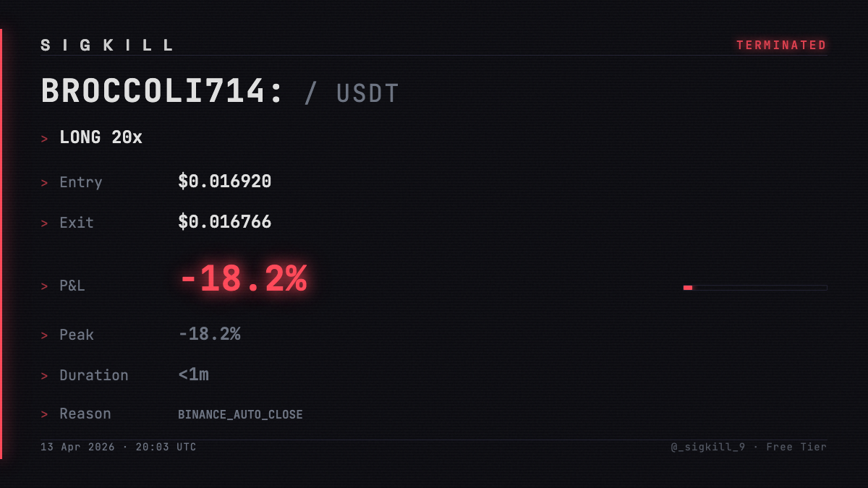
Task: Click the <1m duration value
Action: click(193, 374)
